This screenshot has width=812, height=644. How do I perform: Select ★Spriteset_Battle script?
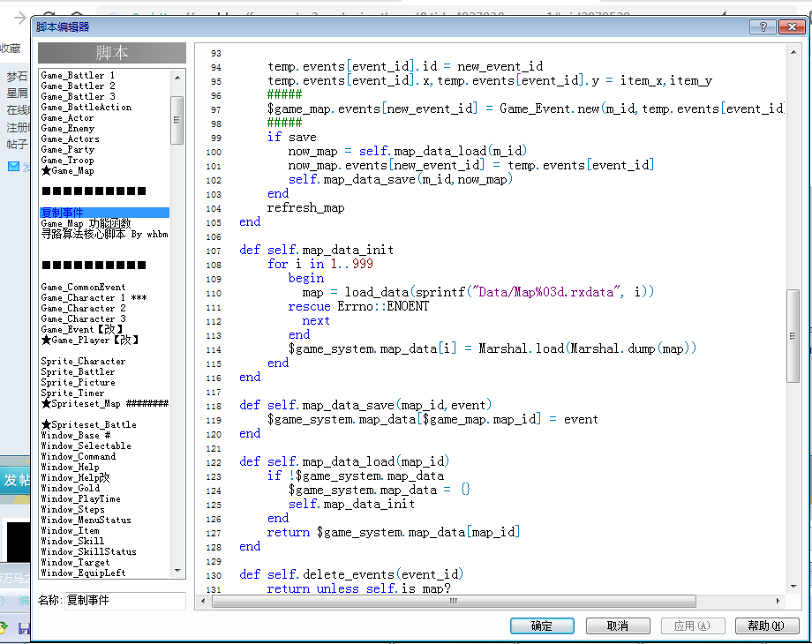tap(88, 424)
